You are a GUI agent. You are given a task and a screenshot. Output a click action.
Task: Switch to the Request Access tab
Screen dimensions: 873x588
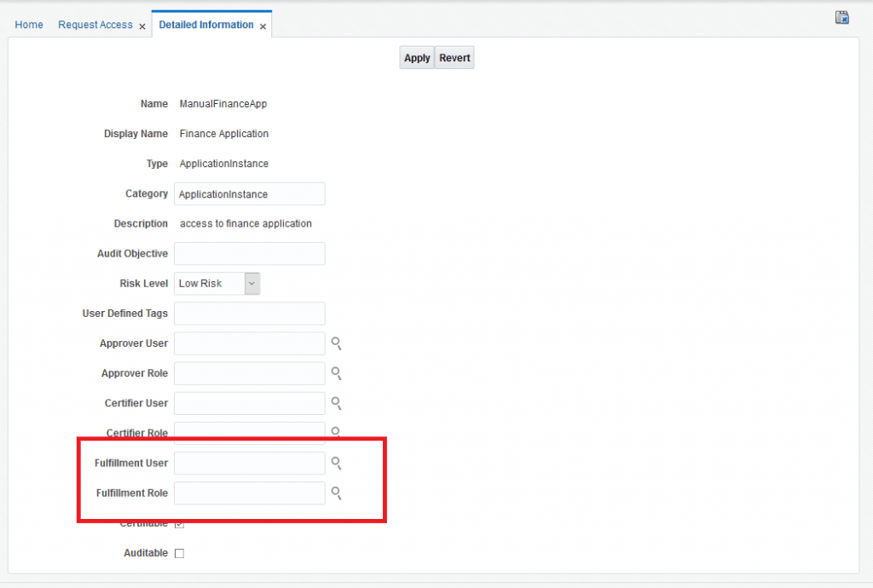(x=95, y=25)
